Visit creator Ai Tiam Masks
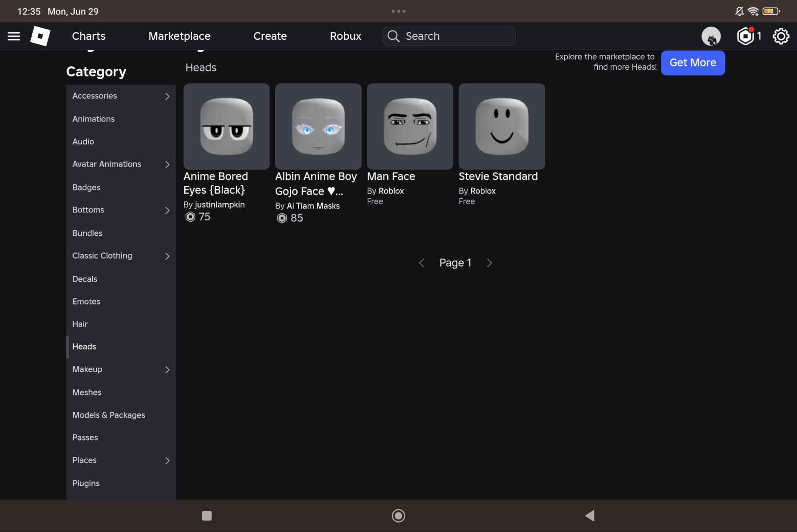The width and height of the screenshot is (797, 532). (313, 206)
